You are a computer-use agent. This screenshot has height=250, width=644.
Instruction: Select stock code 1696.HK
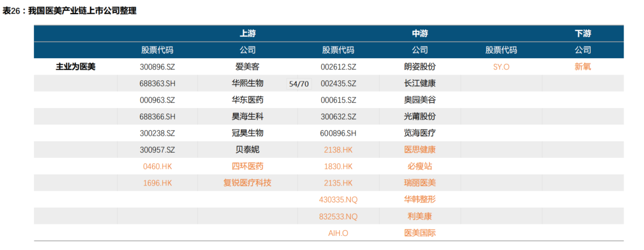(x=157, y=183)
